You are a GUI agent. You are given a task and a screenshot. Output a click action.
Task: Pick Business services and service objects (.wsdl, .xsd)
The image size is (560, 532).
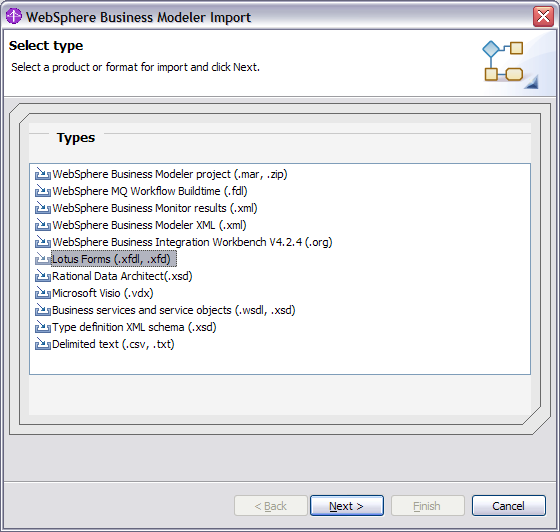pos(174,310)
